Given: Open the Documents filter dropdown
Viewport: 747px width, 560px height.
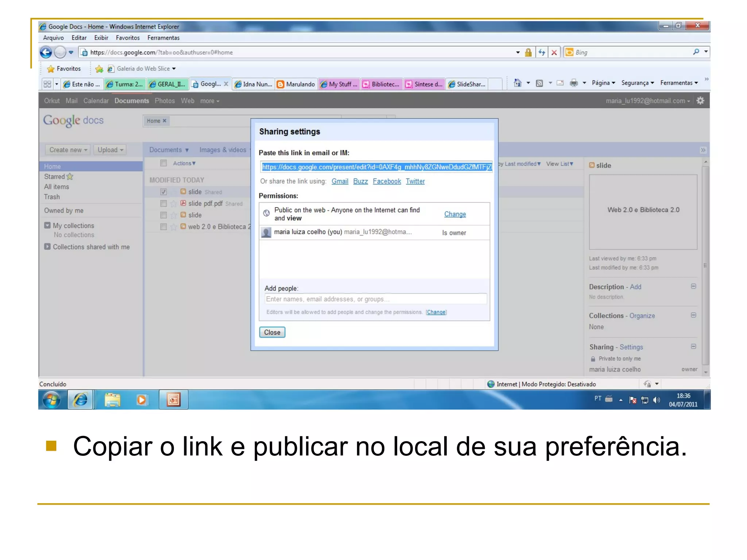Looking at the screenshot, I should coord(169,150).
